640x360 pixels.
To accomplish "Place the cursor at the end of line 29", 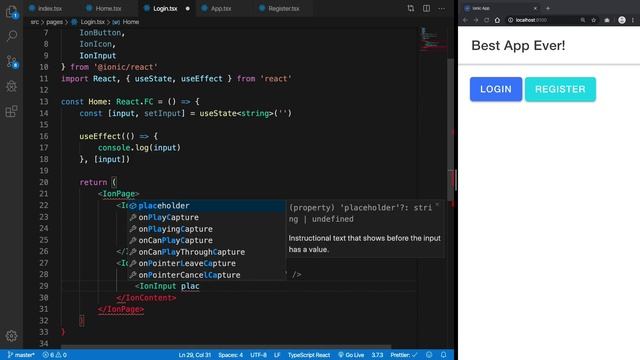I will tap(200, 287).
